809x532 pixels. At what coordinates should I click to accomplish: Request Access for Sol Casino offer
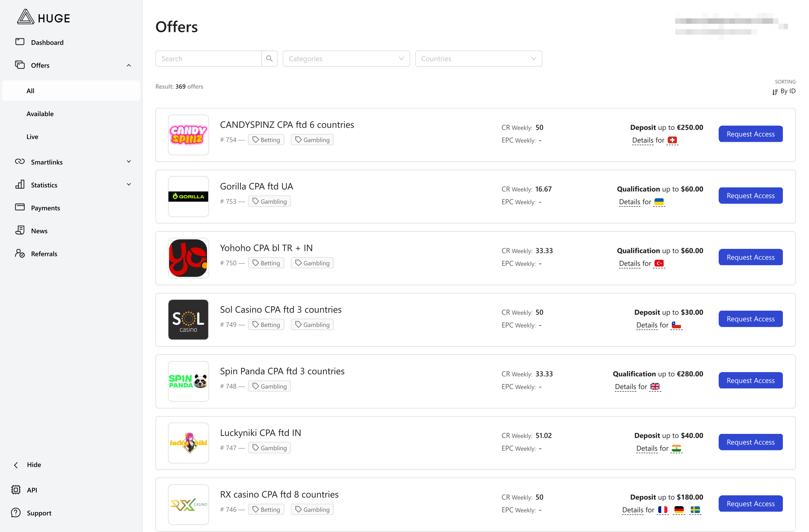pos(751,319)
